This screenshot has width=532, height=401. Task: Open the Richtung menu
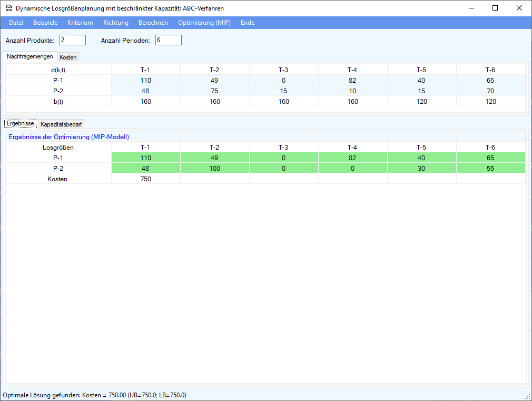[116, 23]
